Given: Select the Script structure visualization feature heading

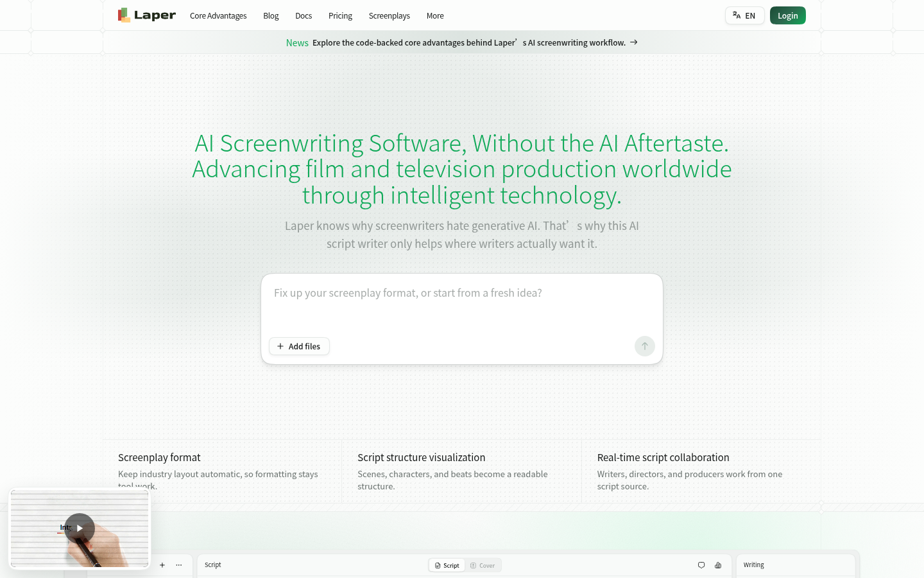Looking at the screenshot, I should (422, 457).
